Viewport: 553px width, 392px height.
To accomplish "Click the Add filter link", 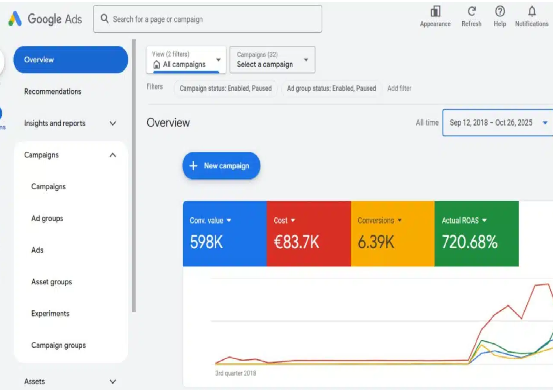I will click(399, 88).
